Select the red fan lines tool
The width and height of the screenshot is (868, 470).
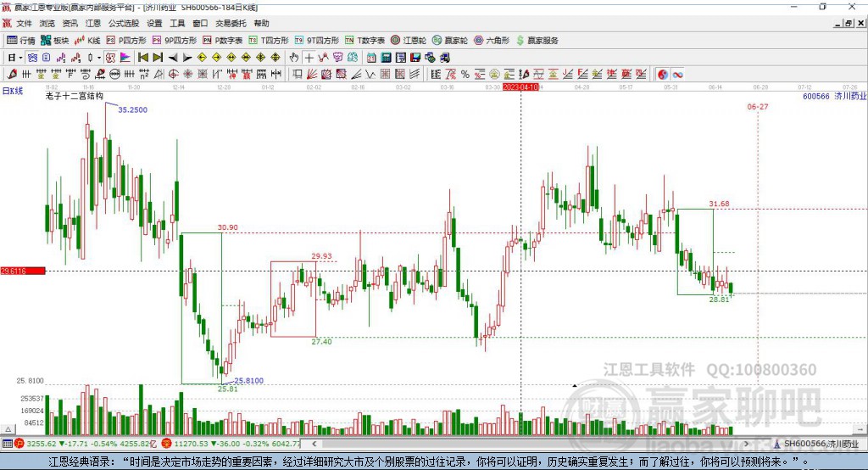pos(312,75)
